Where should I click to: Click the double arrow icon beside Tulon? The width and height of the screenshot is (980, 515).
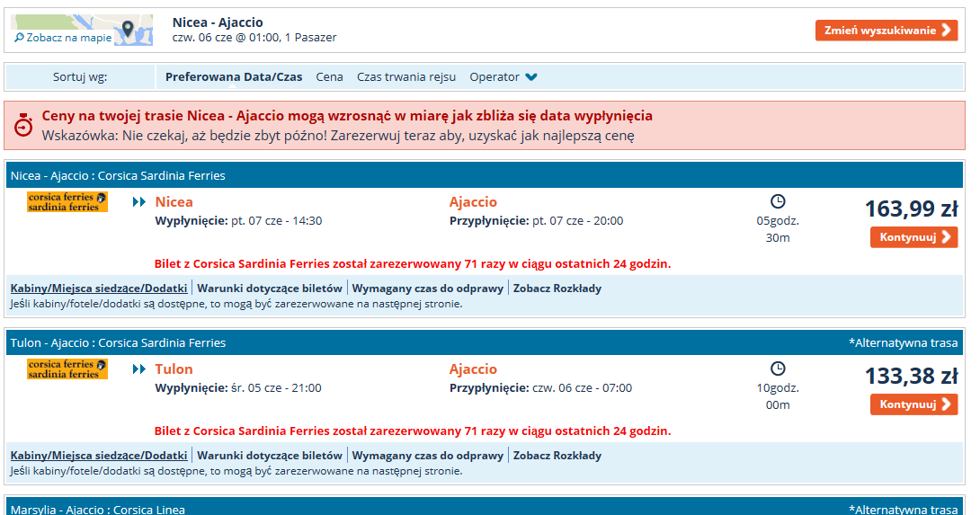click(138, 368)
